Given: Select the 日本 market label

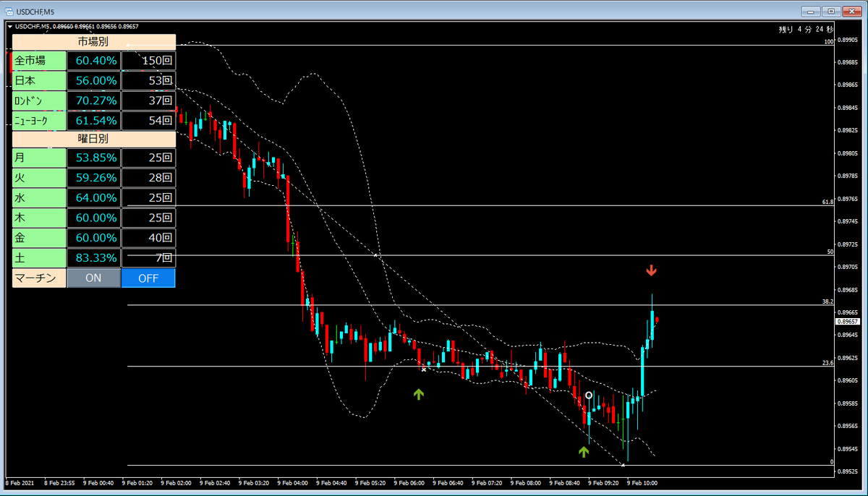Looking at the screenshot, I should [39, 80].
